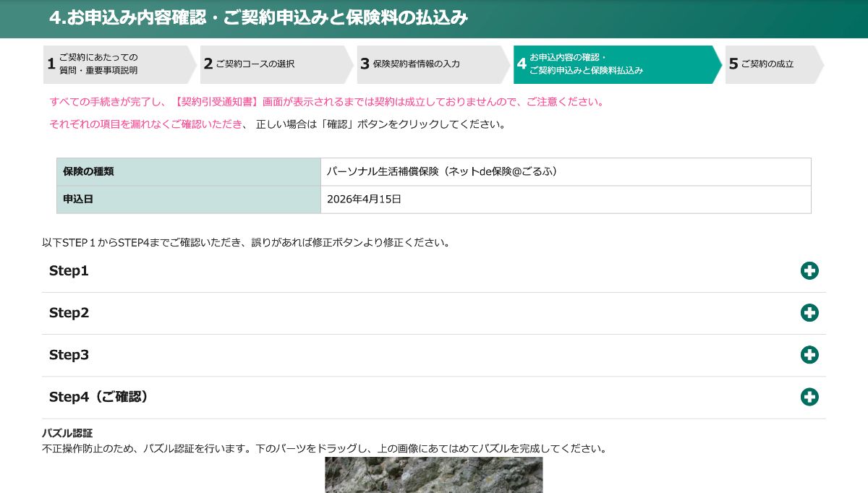
Task: Click the plus icon beside Step4（ご確認）
Action: pyautogui.click(x=809, y=397)
